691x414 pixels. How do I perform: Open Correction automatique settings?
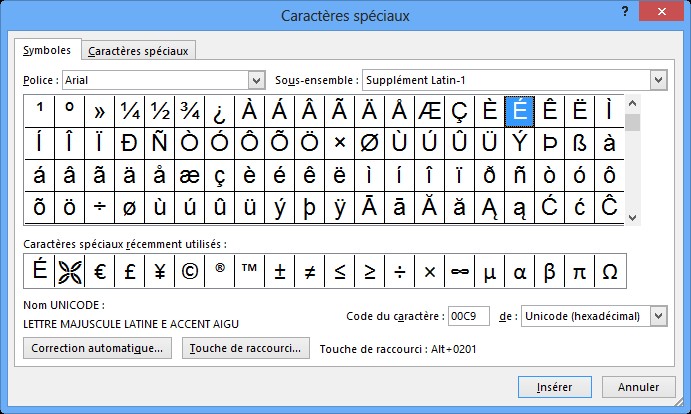[x=98, y=348]
